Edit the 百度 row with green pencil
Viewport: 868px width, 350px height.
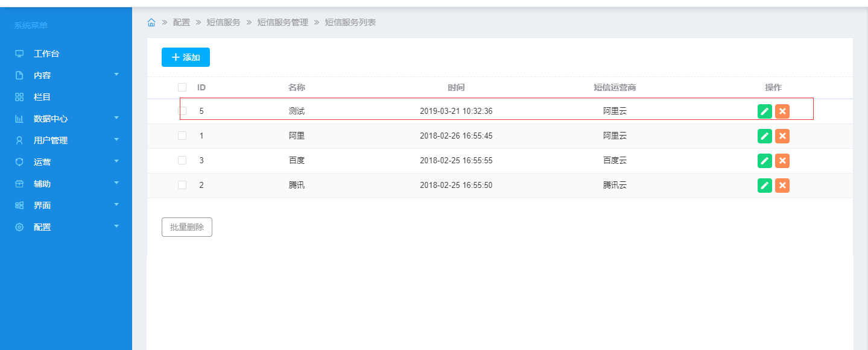click(765, 161)
